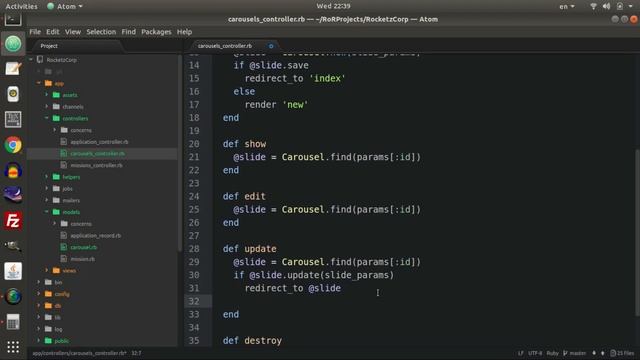This screenshot has width=640, height=360.
Task: Click the Wed 22:39 clock
Action: pyautogui.click(x=333, y=6)
